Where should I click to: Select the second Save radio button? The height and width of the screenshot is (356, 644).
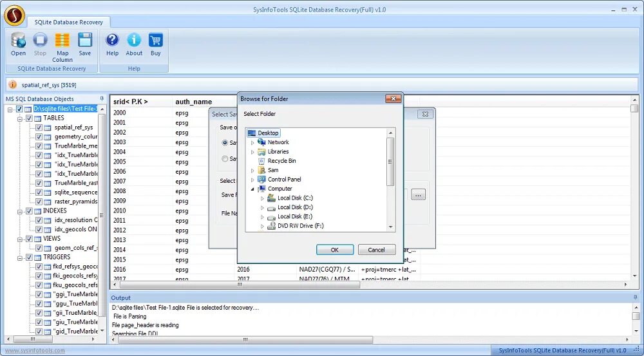coord(225,158)
